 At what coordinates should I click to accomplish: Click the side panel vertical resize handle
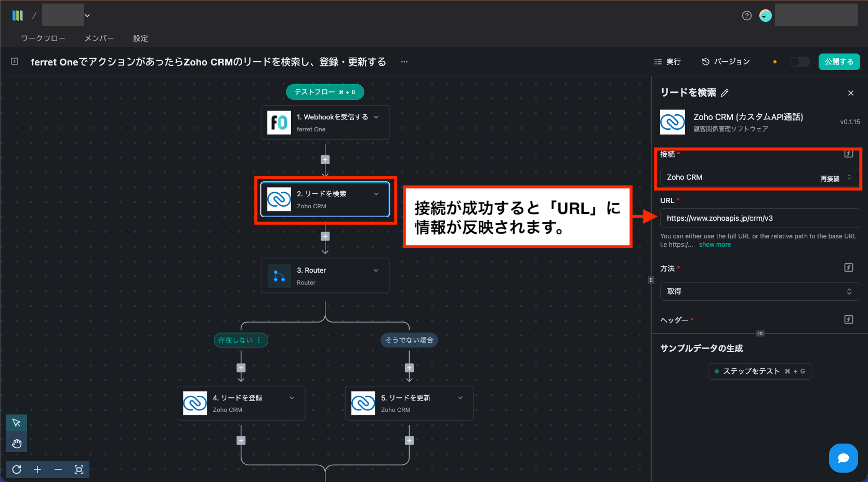651,280
